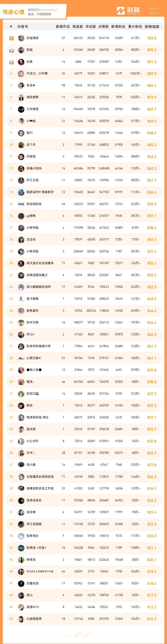Click the Newrank logo icon in header
This screenshot has height=644, width=167.
pyautogui.click(x=121, y=11)
